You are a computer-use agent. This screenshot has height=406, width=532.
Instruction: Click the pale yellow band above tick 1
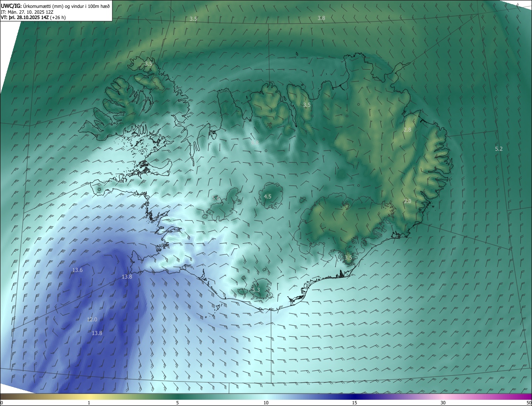pos(89,396)
